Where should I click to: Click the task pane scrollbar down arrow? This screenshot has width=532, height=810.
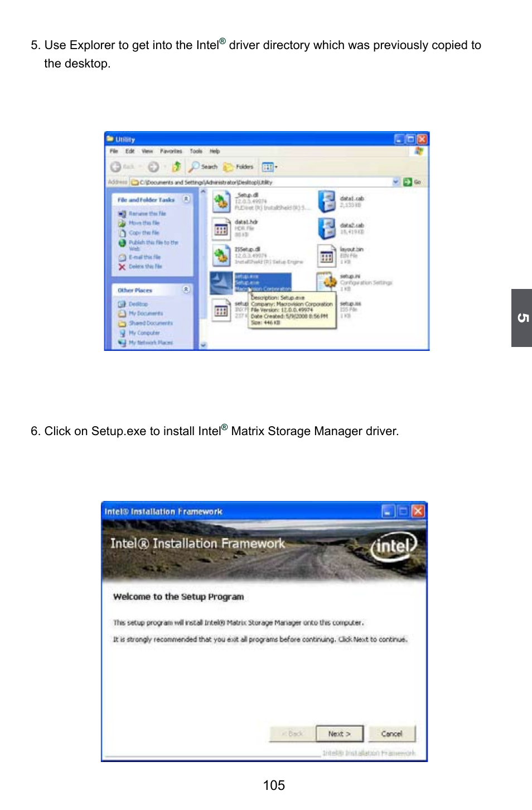[x=203, y=345]
